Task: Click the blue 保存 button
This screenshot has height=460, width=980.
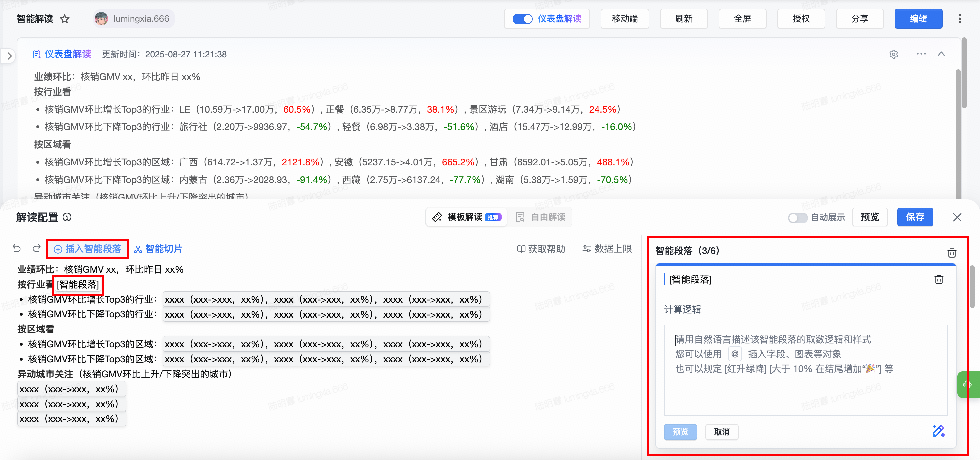Action: tap(915, 217)
